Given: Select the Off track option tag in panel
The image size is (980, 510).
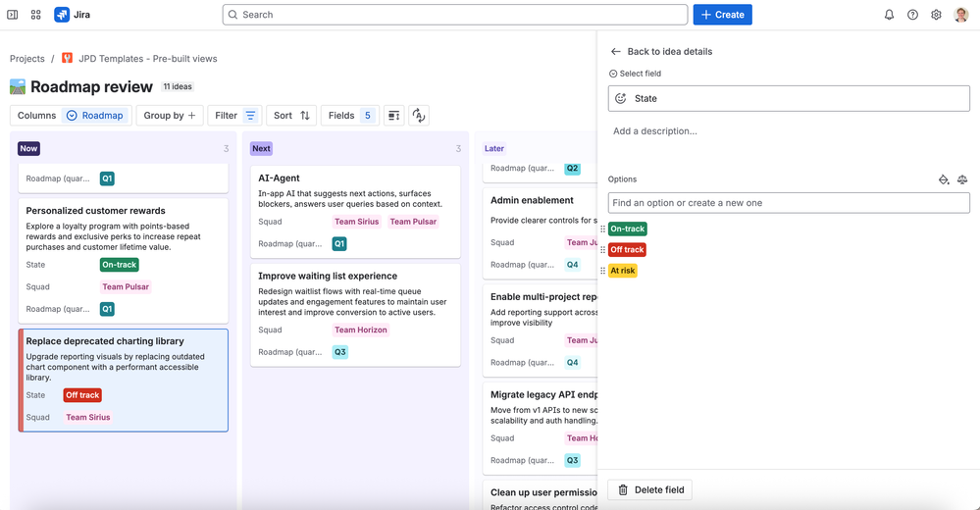Looking at the screenshot, I should tap(627, 250).
